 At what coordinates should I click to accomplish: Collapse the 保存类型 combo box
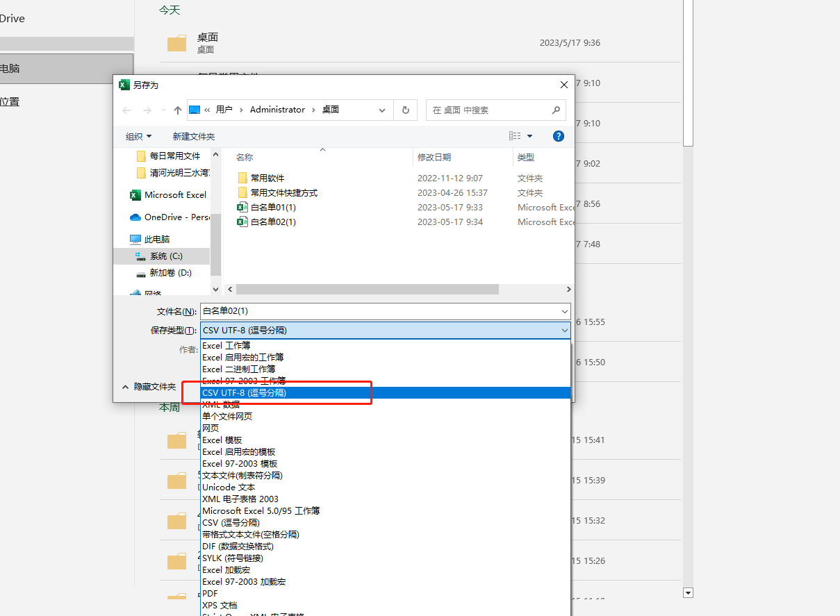[x=564, y=331]
